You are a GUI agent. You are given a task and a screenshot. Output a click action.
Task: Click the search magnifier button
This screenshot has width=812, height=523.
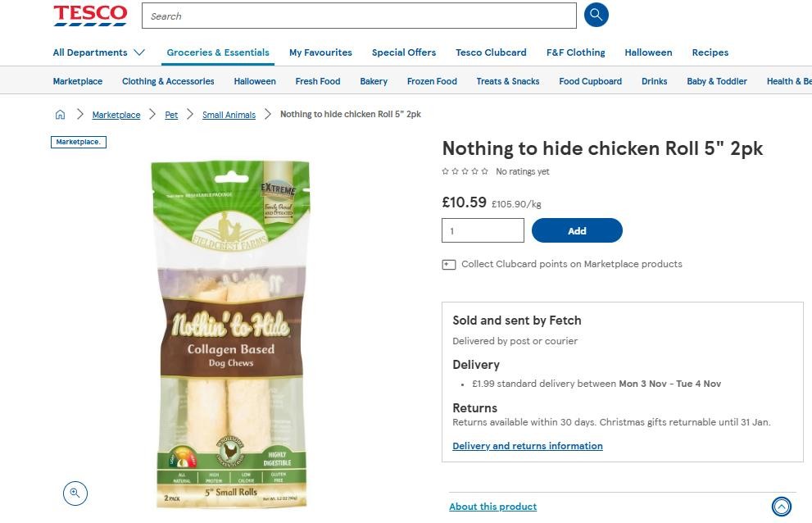tap(596, 15)
